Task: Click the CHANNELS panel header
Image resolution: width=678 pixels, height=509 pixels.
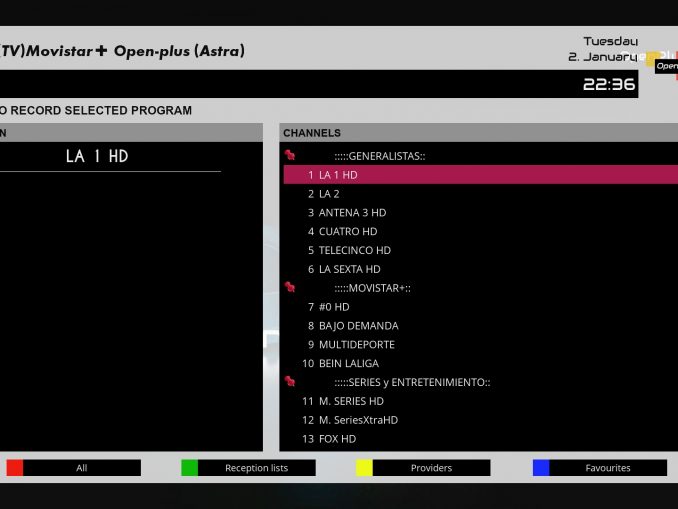Action: tap(479, 133)
